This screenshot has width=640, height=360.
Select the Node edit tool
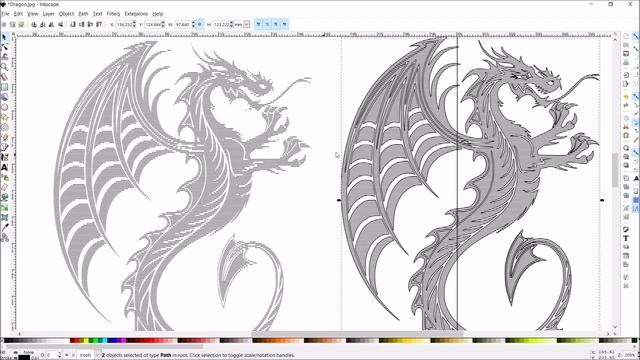pos(4,47)
